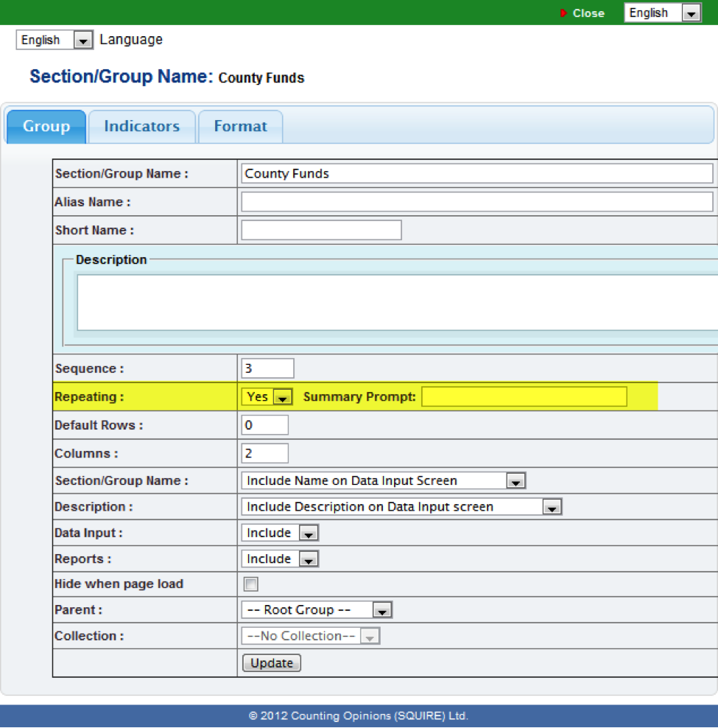Click the Columns number field
The height and width of the screenshot is (728, 718).
(264, 453)
